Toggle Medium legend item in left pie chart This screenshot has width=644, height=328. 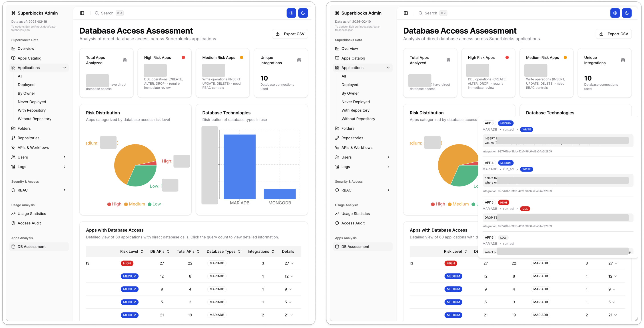pyautogui.click(x=134, y=204)
